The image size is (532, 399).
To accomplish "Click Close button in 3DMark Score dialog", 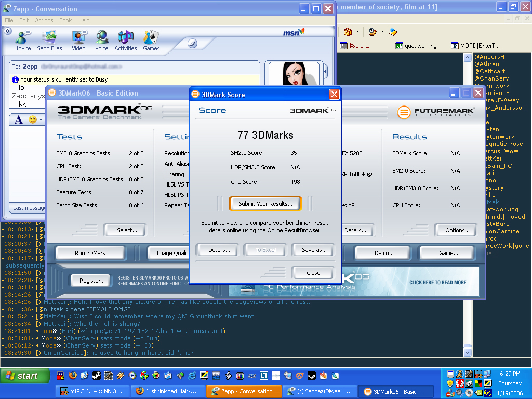I will (313, 273).
